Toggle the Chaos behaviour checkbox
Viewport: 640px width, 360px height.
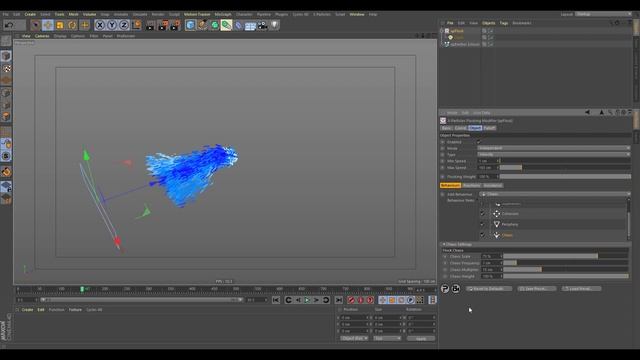coord(482,235)
